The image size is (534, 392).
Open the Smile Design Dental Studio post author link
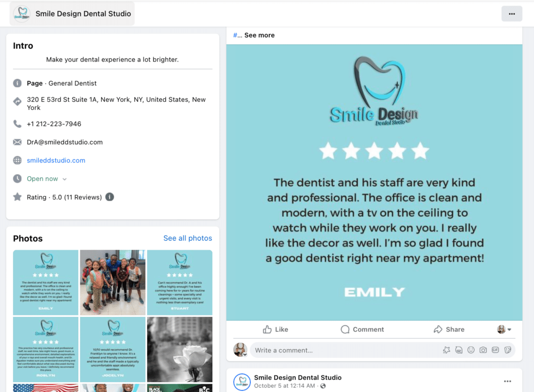pos(298,377)
